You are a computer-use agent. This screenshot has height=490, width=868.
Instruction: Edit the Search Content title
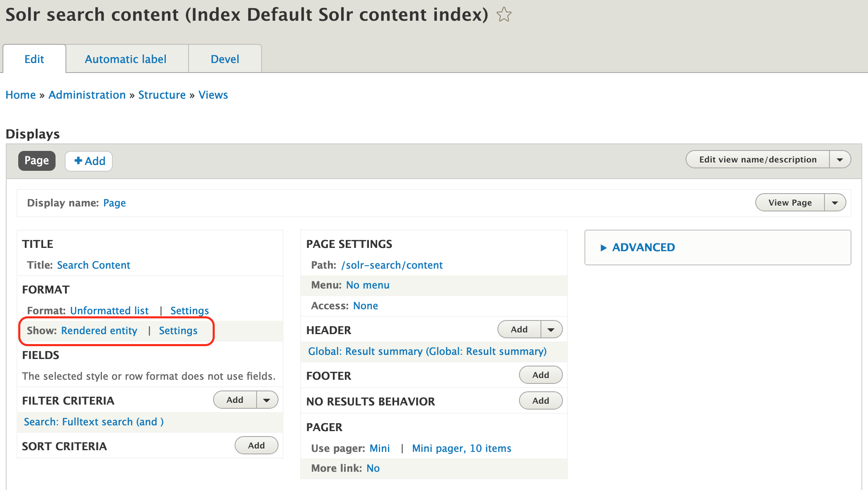tap(93, 265)
